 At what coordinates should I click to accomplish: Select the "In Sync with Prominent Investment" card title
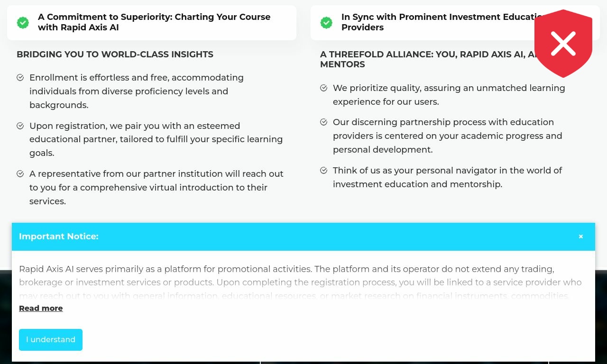point(436,22)
